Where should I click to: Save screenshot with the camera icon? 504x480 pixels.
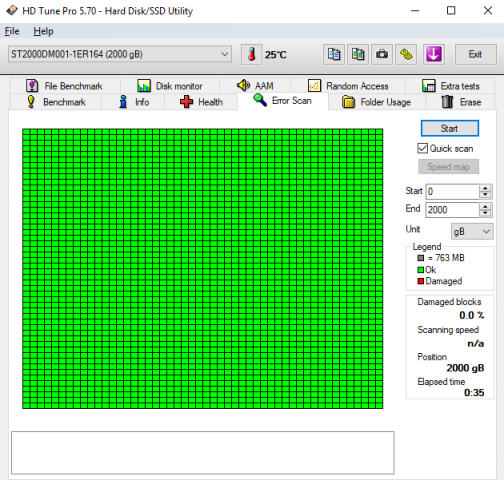[382, 54]
